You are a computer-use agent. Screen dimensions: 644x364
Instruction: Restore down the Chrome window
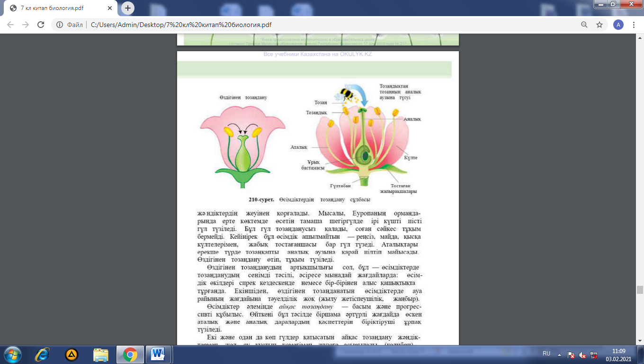[x=613, y=4]
